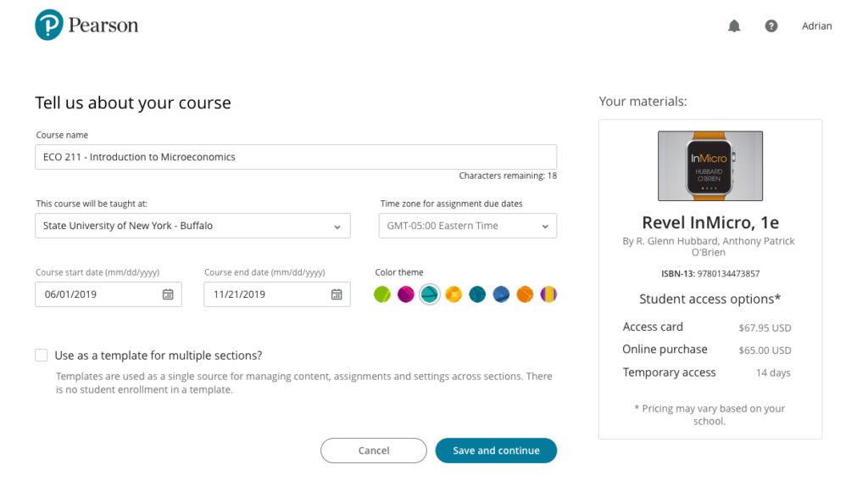The image size is (868, 487).
Task: Open the time zone dropdown
Action: [x=468, y=226]
